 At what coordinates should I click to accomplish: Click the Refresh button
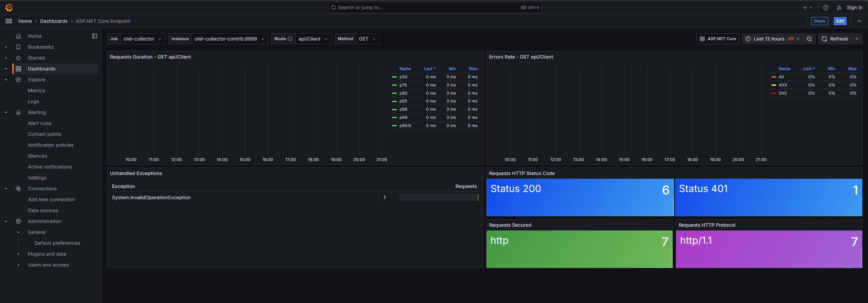(x=835, y=39)
